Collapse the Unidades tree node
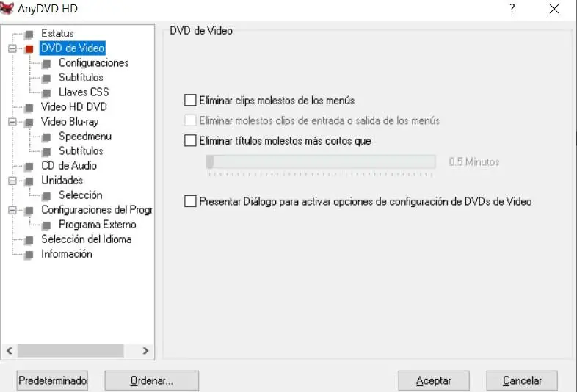 tap(12, 181)
